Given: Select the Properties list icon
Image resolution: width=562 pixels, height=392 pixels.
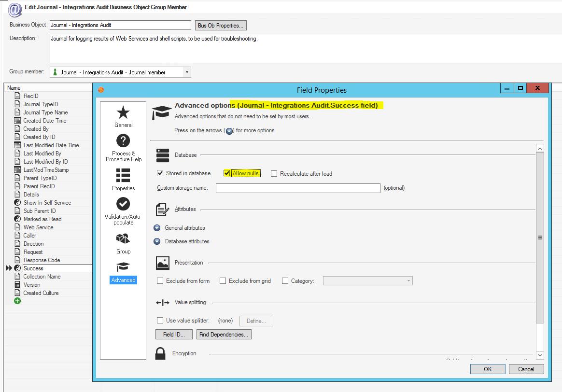Looking at the screenshot, I should click(x=123, y=176).
